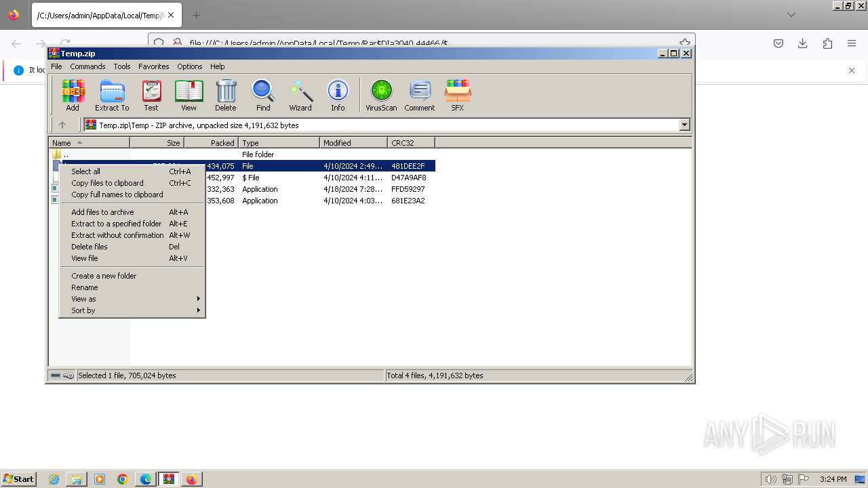Open Microsoft Edge from taskbar
The height and width of the screenshot is (488, 868).
tap(146, 479)
